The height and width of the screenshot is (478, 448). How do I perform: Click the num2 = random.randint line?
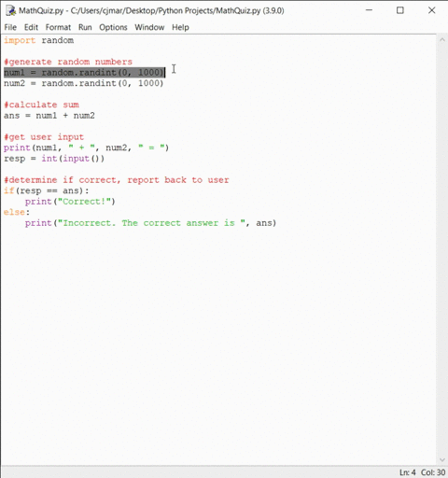tap(84, 83)
